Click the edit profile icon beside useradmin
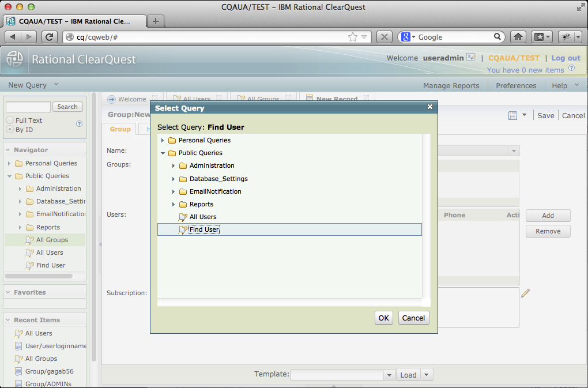The image size is (588, 388). point(471,57)
